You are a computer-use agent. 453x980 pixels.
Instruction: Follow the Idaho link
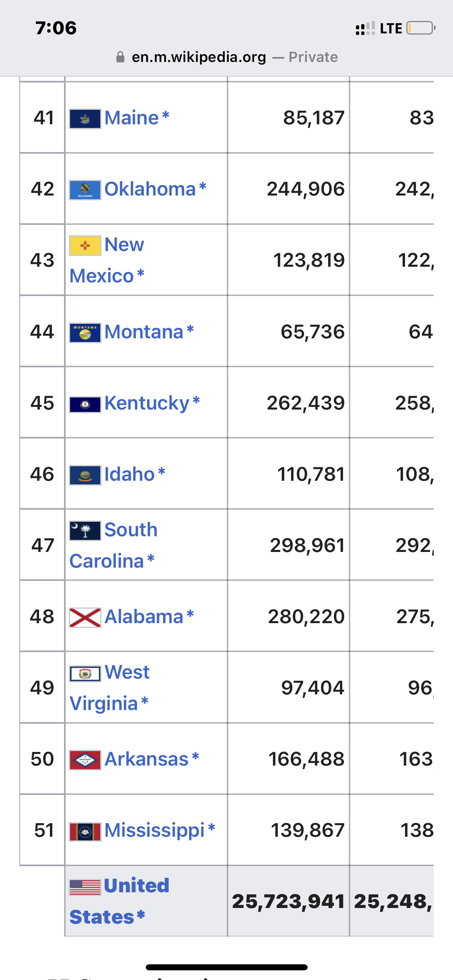coord(130,474)
